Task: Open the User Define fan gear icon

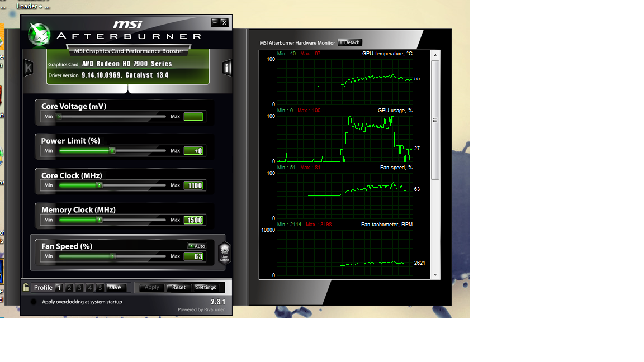Action: [224, 253]
